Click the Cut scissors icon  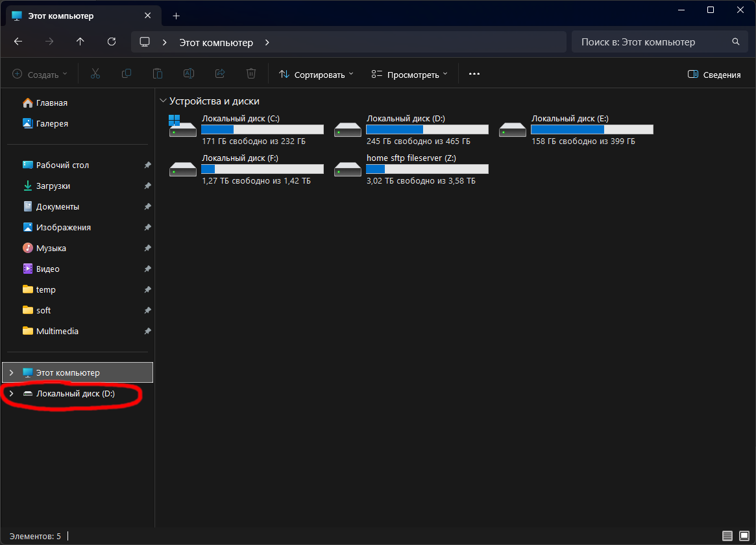click(x=95, y=74)
